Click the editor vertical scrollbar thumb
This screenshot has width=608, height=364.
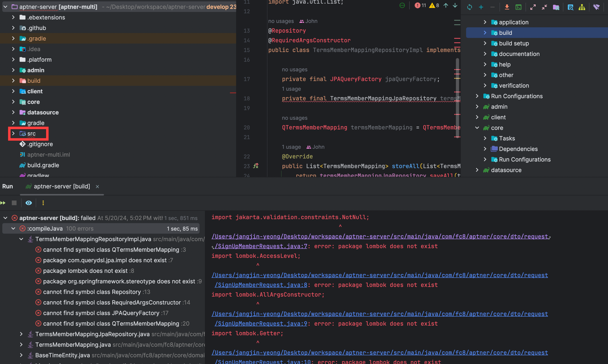pyautogui.click(x=457, y=98)
